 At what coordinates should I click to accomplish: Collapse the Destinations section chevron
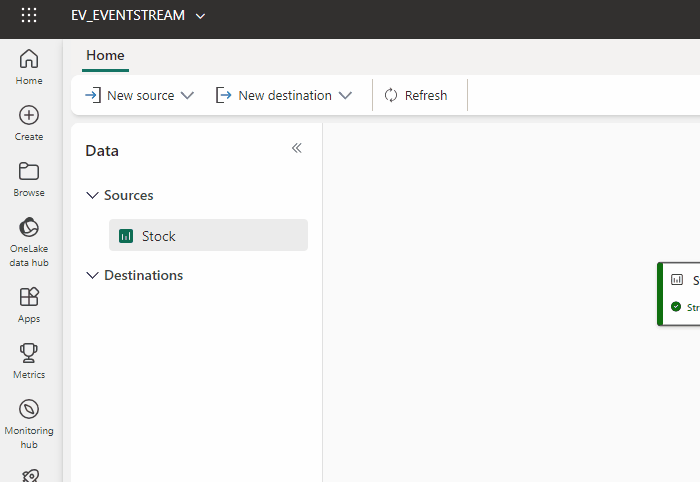[x=92, y=275]
